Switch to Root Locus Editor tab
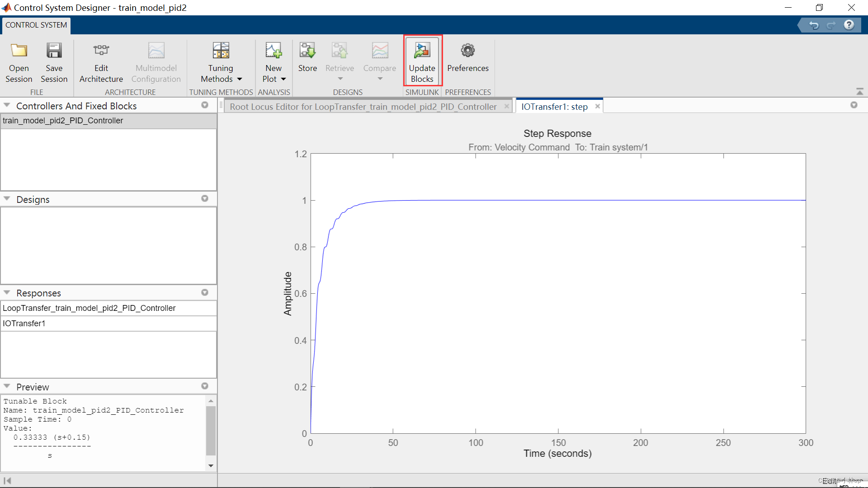This screenshot has height=488, width=868. (363, 106)
